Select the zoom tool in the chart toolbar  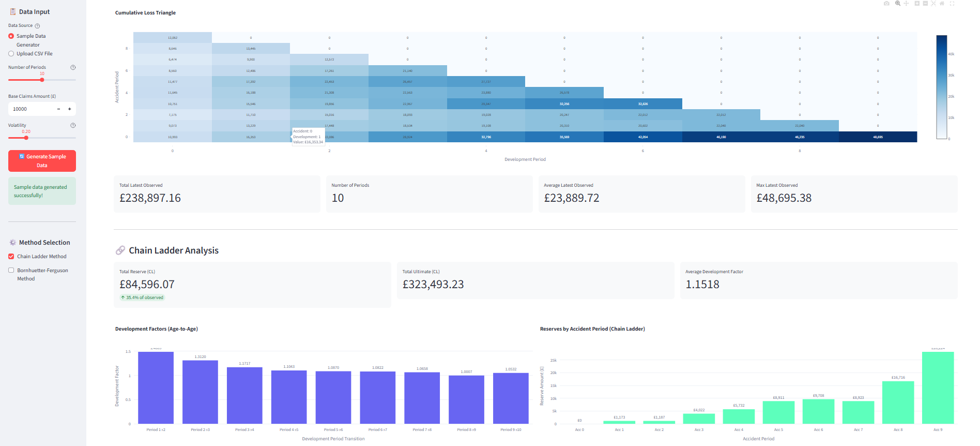(898, 4)
